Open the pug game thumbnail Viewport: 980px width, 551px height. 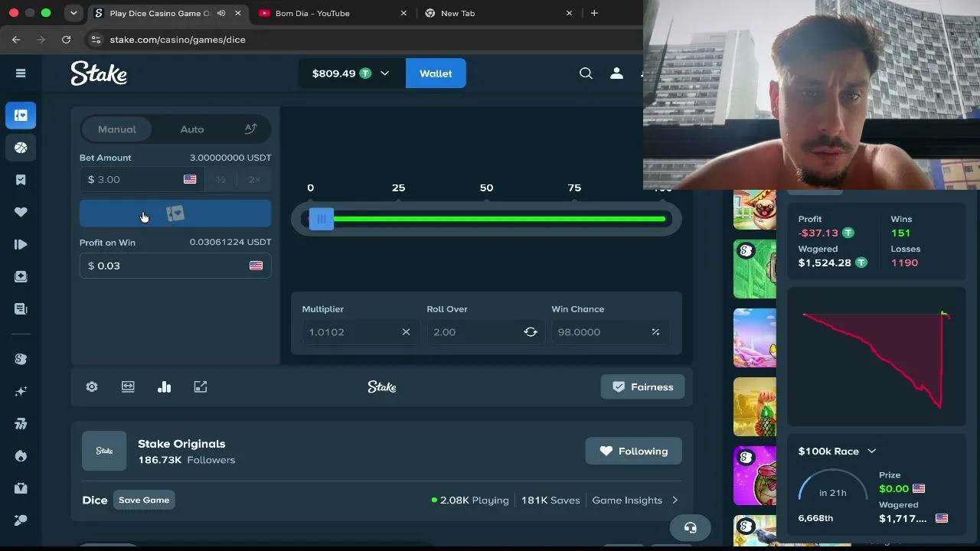click(755, 208)
